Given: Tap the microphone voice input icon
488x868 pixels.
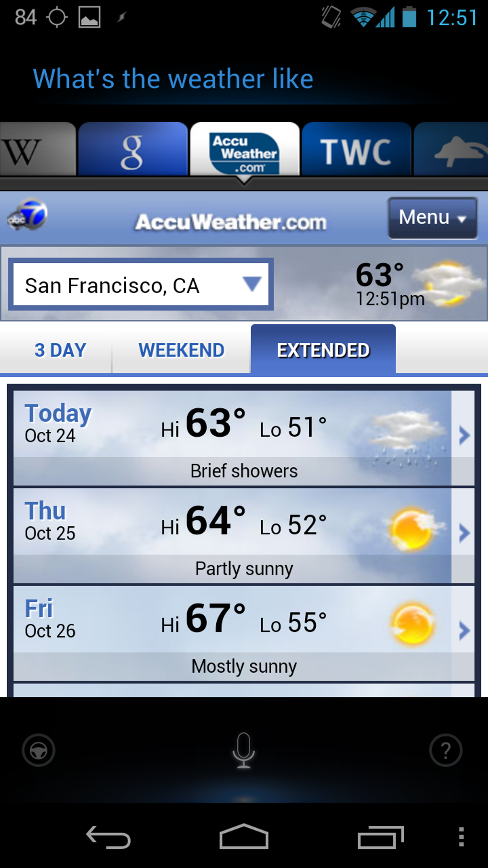Looking at the screenshot, I should coord(244,750).
